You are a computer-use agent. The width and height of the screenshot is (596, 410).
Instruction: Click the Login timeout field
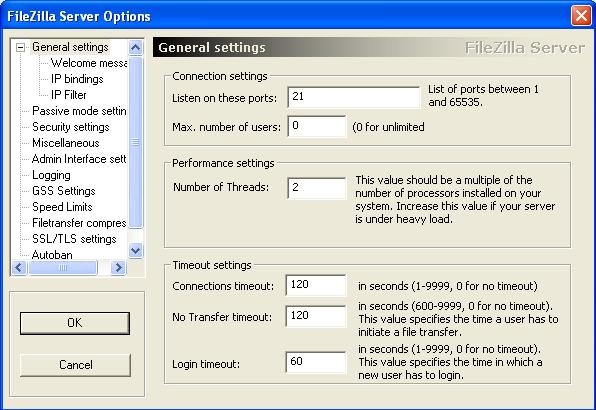315,362
